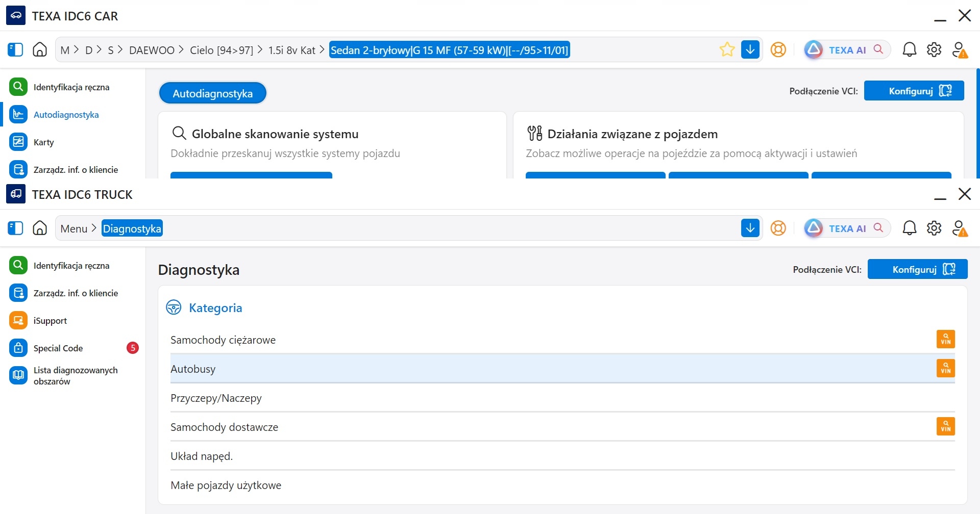Click VIN search icon for Samochody dostawcze
This screenshot has width=980, height=514.
tap(946, 426)
